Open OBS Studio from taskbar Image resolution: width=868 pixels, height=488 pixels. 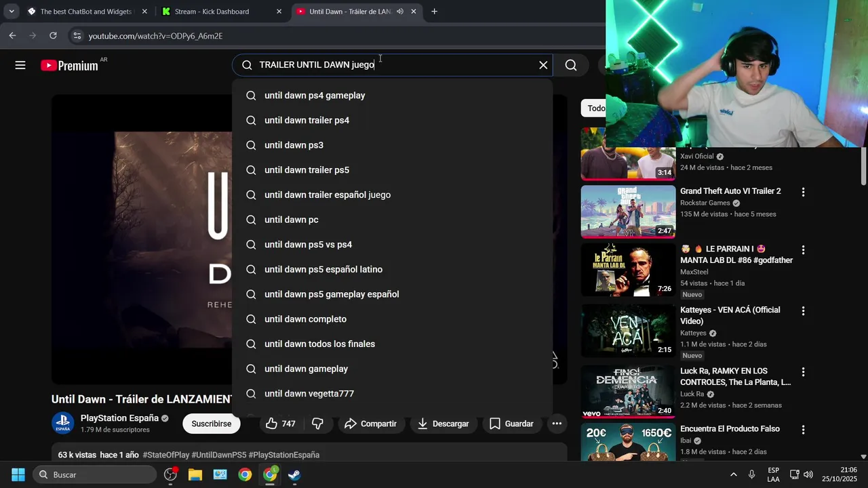point(170,474)
